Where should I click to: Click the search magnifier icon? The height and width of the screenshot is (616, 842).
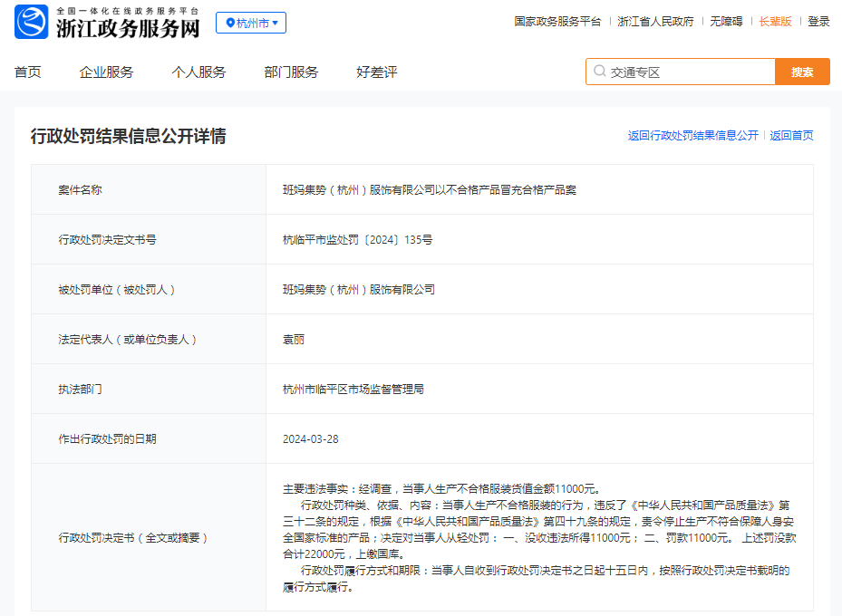599,72
